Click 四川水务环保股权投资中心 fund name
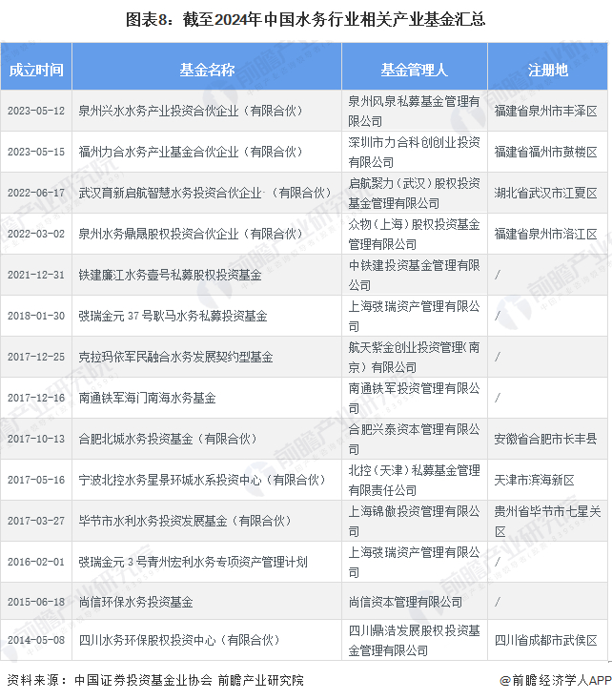 click(x=179, y=640)
